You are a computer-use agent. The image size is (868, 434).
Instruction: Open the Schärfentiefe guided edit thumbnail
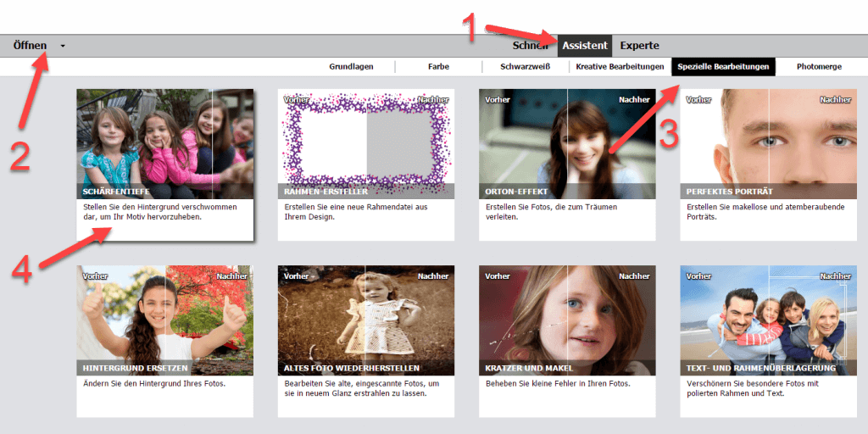pyautogui.click(x=165, y=144)
